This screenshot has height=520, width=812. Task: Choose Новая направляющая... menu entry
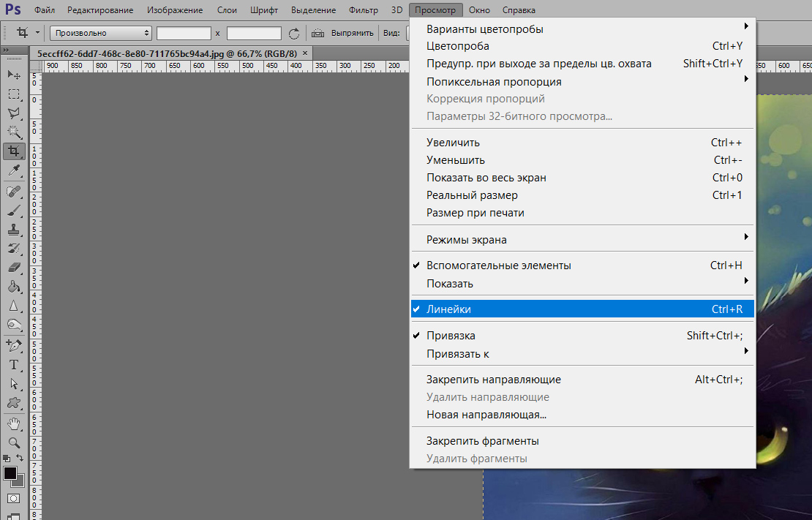(486, 415)
